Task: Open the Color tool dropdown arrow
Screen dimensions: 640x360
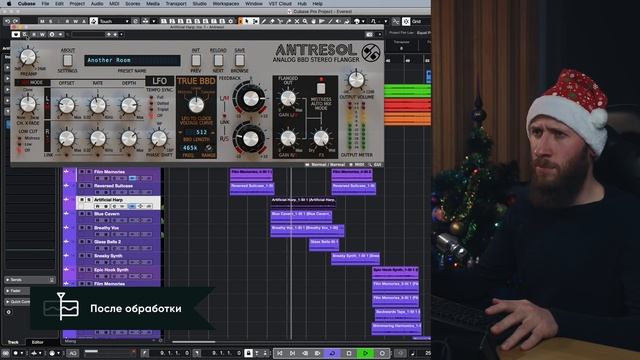Action: tap(363, 21)
